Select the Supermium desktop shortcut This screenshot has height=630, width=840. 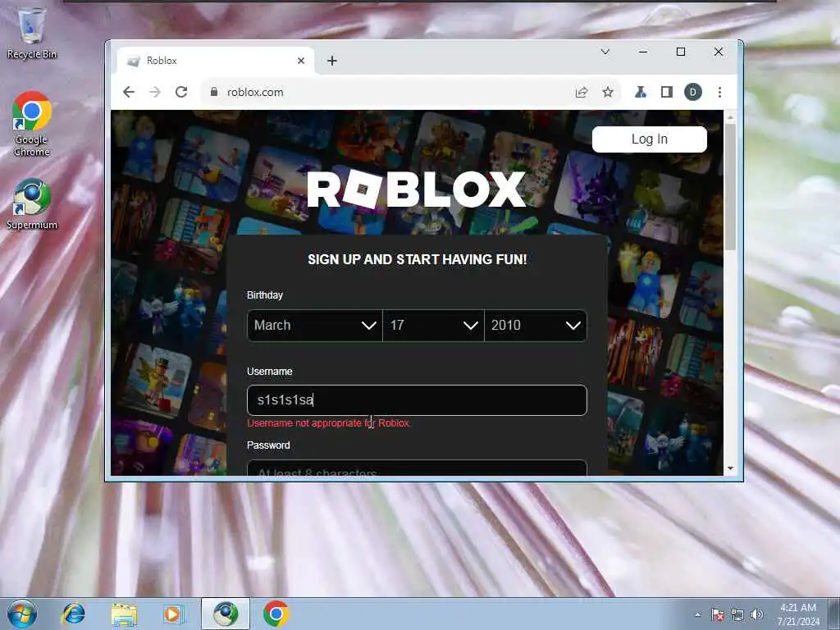[x=32, y=204]
